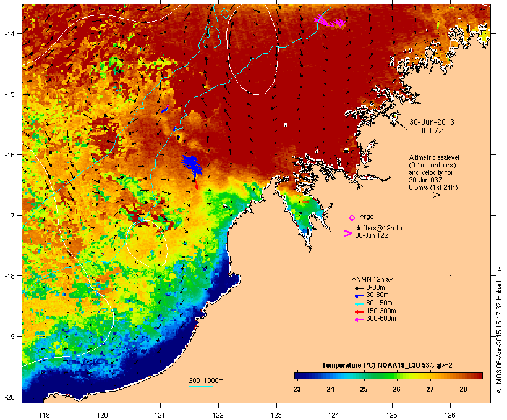Click the 119 longitude axis label

pos(45,415)
